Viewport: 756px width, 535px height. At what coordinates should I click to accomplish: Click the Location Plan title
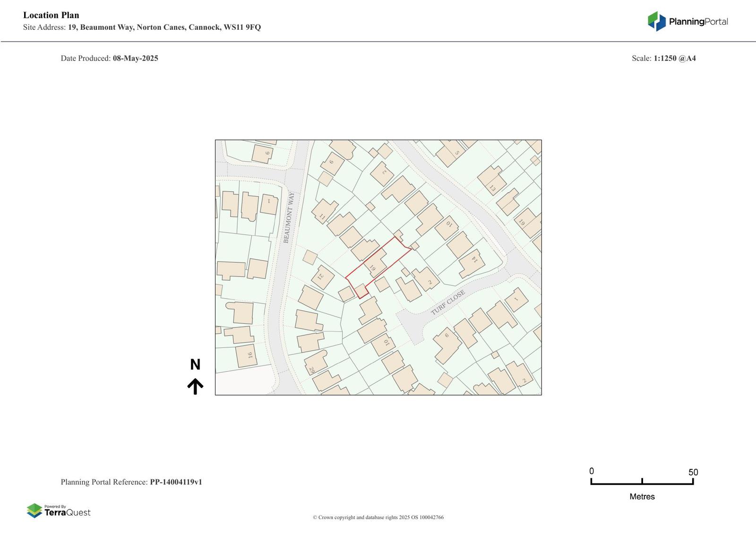coord(51,15)
